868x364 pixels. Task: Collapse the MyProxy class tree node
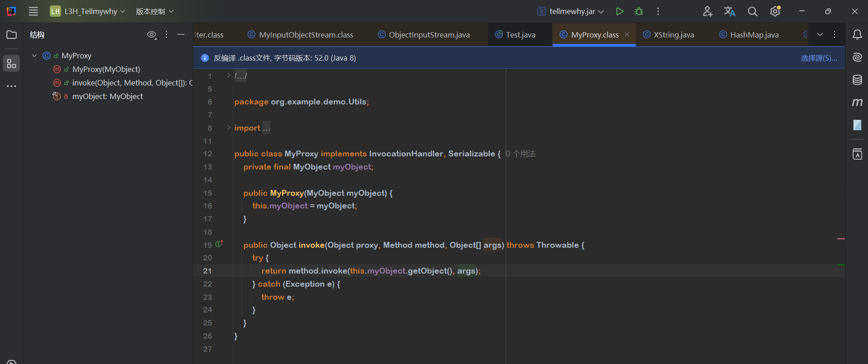click(34, 56)
